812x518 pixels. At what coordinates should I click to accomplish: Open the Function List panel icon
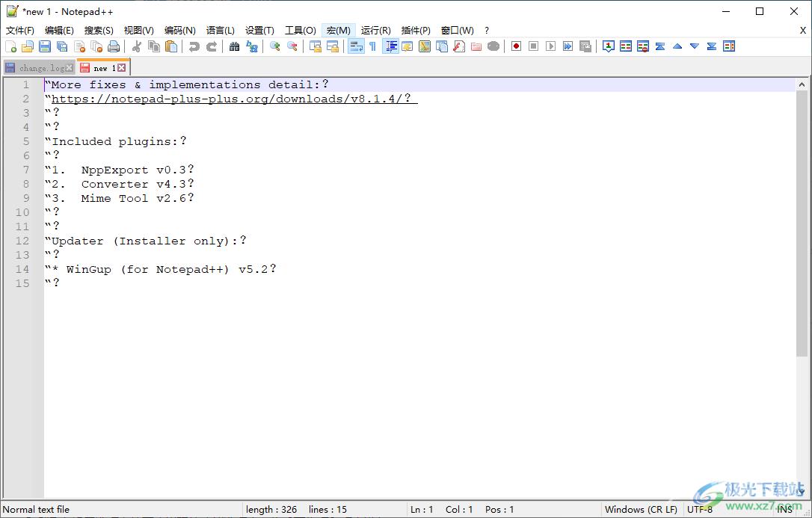tap(459, 46)
